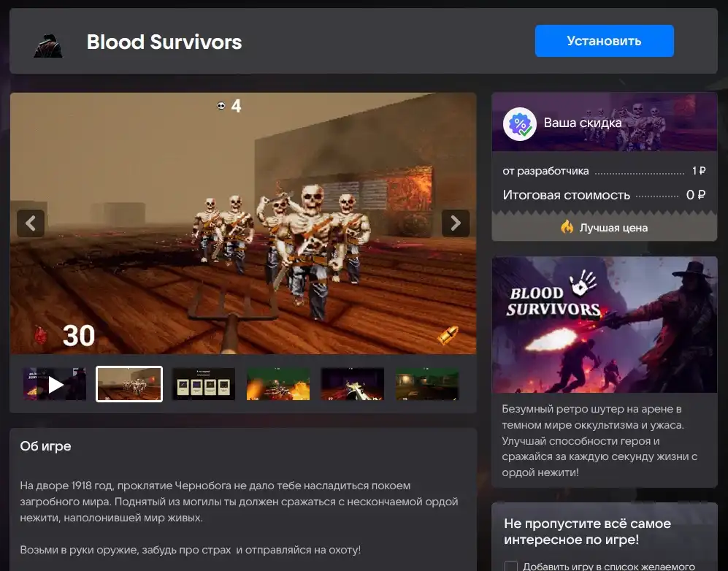Image resolution: width=728 pixels, height=571 pixels.
Task: Select the dark green building screenshot thumbnail
Action: (x=427, y=384)
